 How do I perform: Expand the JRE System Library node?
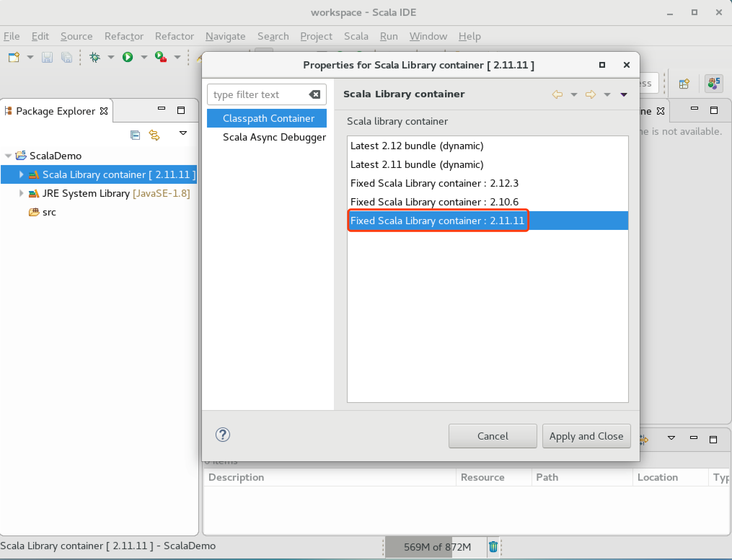click(21, 193)
